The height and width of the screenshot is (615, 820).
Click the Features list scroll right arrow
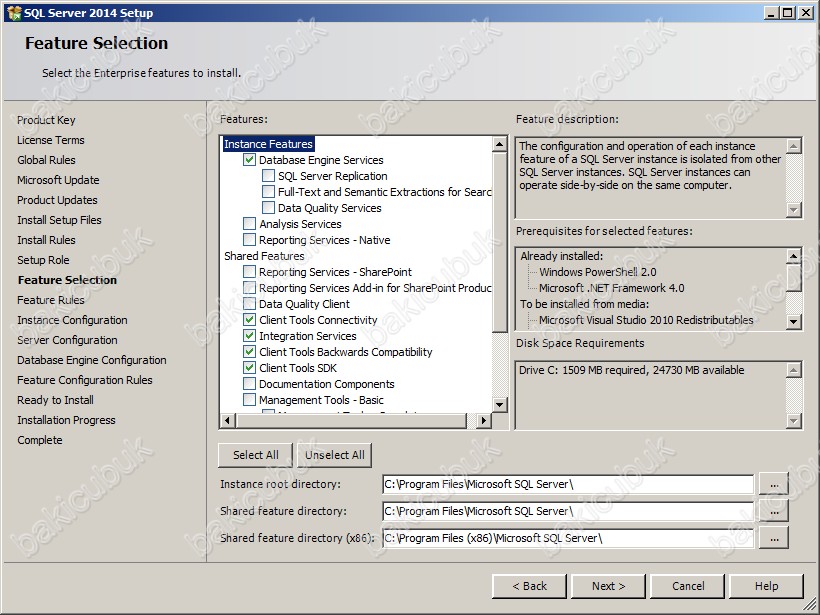[484, 420]
